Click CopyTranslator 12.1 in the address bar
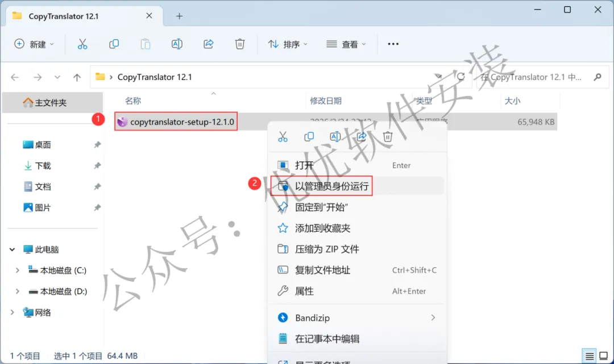The width and height of the screenshot is (614, 364). pyautogui.click(x=155, y=77)
